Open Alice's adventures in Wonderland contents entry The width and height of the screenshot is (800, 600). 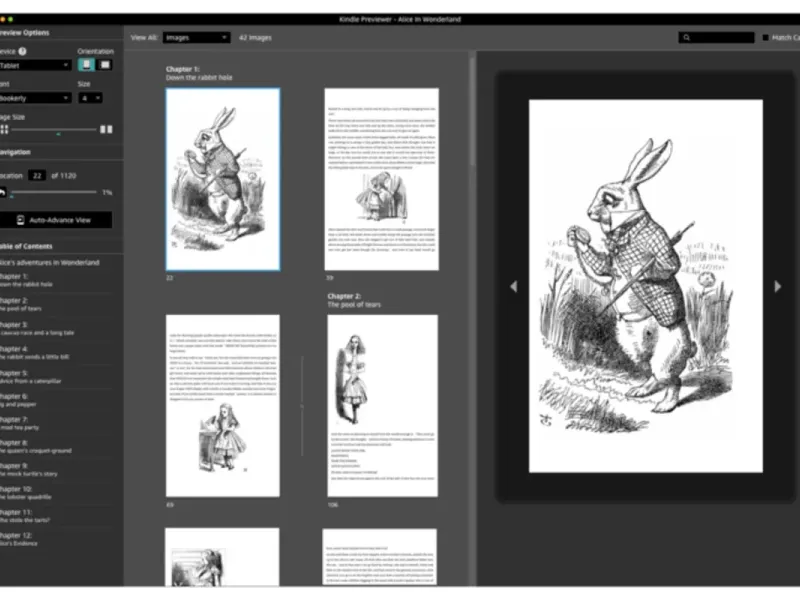50,262
